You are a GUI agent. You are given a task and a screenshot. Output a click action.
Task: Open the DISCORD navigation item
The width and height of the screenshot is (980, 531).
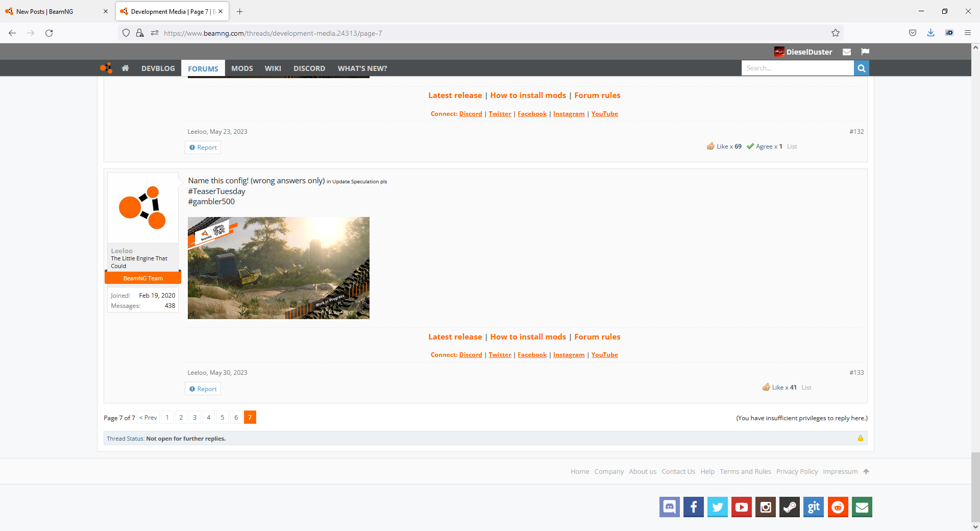(x=309, y=68)
